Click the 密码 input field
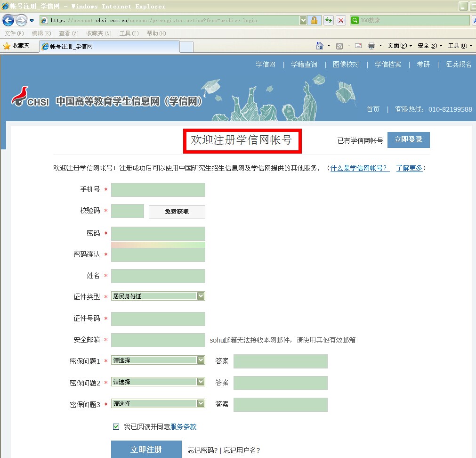 [x=158, y=234]
